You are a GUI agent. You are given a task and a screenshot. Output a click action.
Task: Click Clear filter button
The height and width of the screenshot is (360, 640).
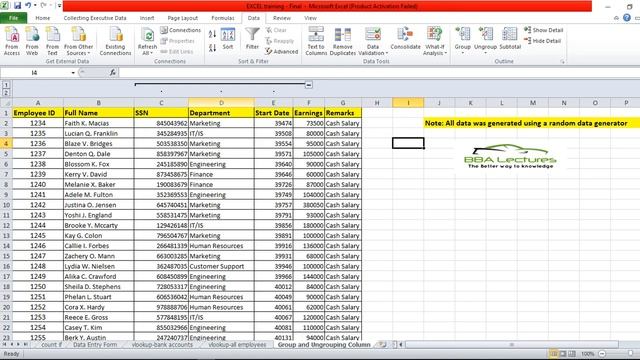click(x=276, y=30)
